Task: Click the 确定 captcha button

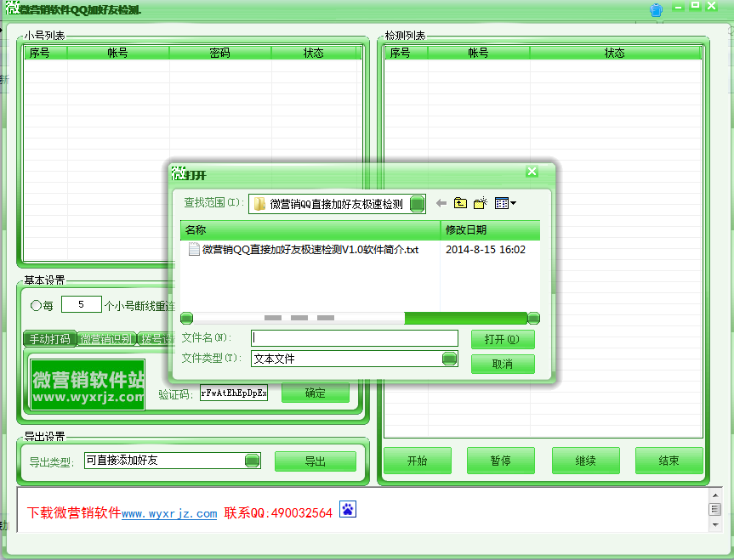Action: [x=316, y=393]
